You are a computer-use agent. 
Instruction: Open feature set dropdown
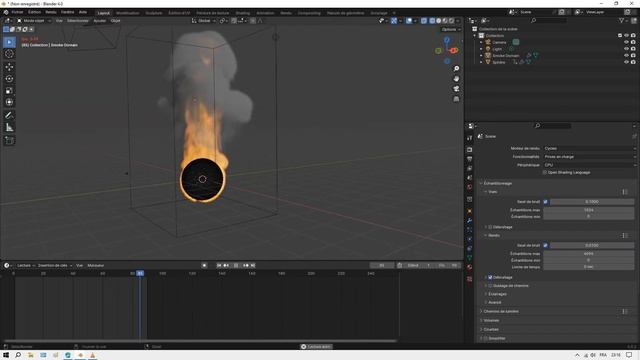pyautogui.click(x=589, y=157)
